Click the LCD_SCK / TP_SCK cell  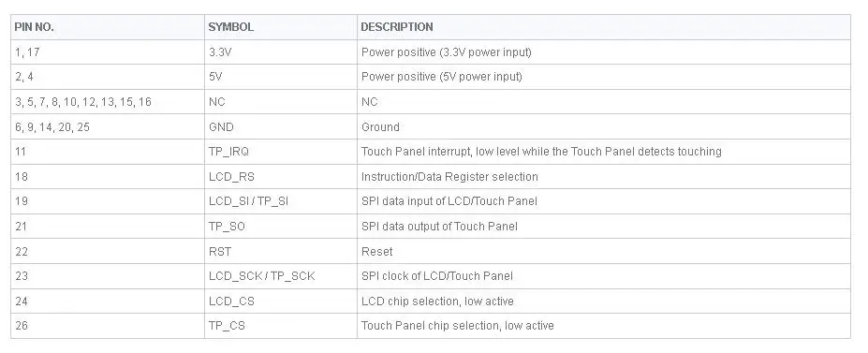coord(281,276)
